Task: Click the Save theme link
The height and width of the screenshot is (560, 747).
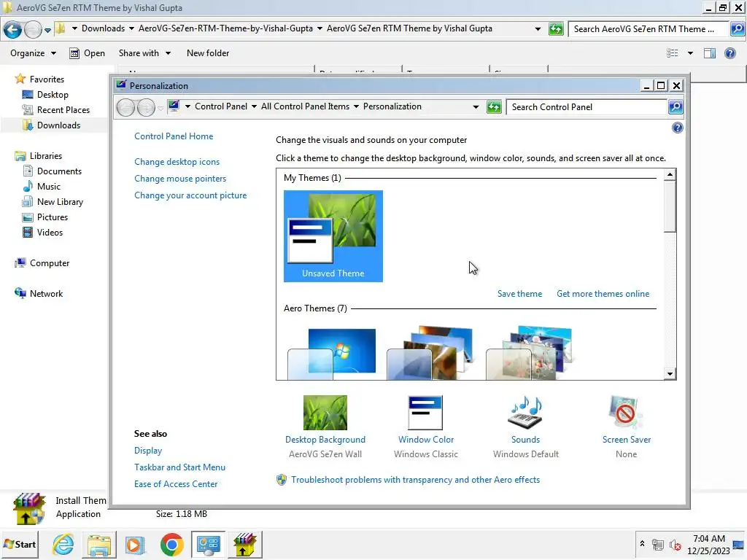Action: click(519, 294)
